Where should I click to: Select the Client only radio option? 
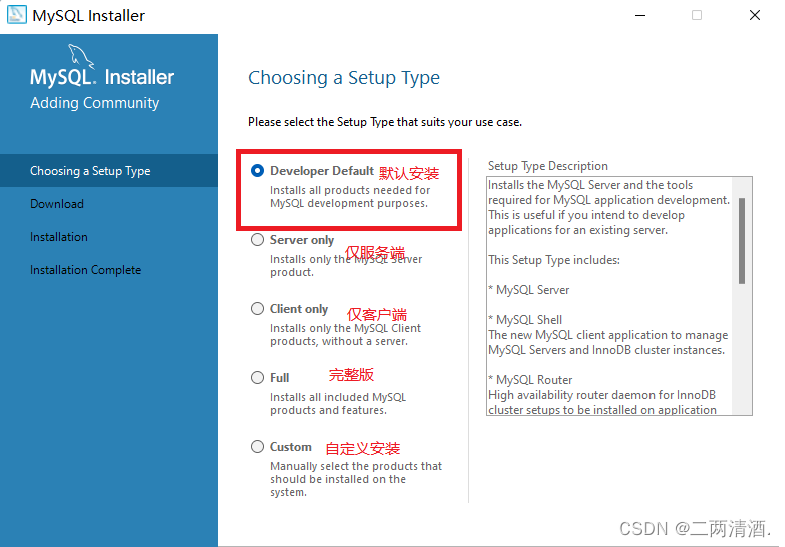(x=257, y=309)
